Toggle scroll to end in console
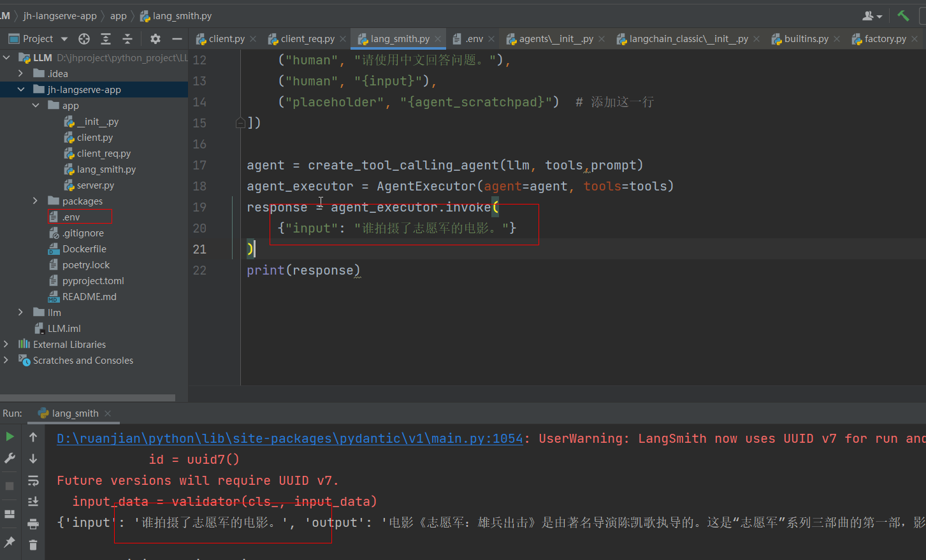The width and height of the screenshot is (926, 560). [x=33, y=502]
